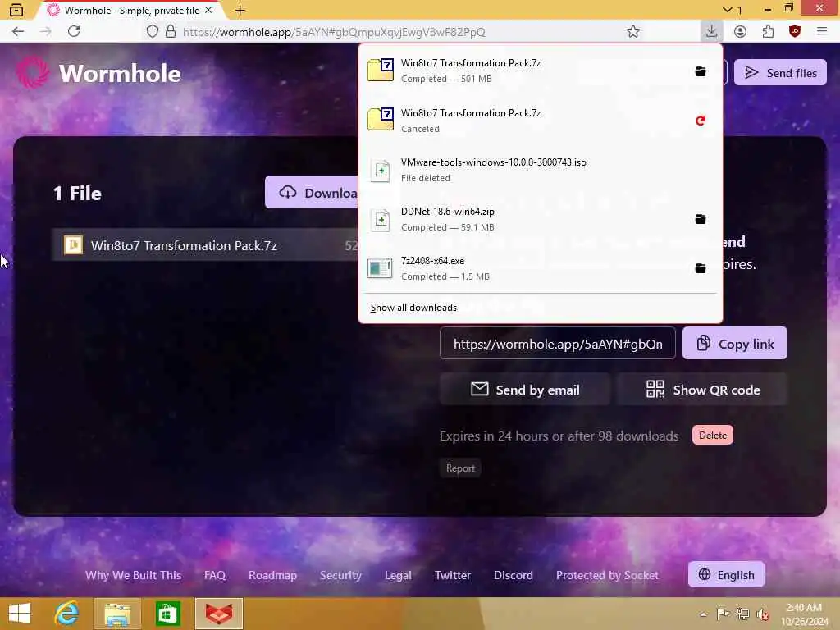Viewport: 840px width, 630px height.
Task: Bookmark this page with the star icon
Action: (633, 32)
